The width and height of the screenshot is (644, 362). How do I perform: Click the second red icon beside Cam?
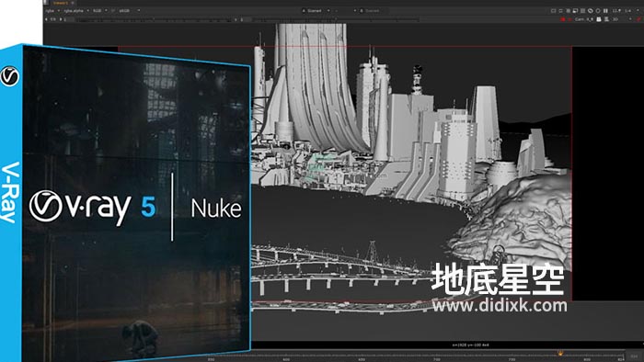coord(570,19)
